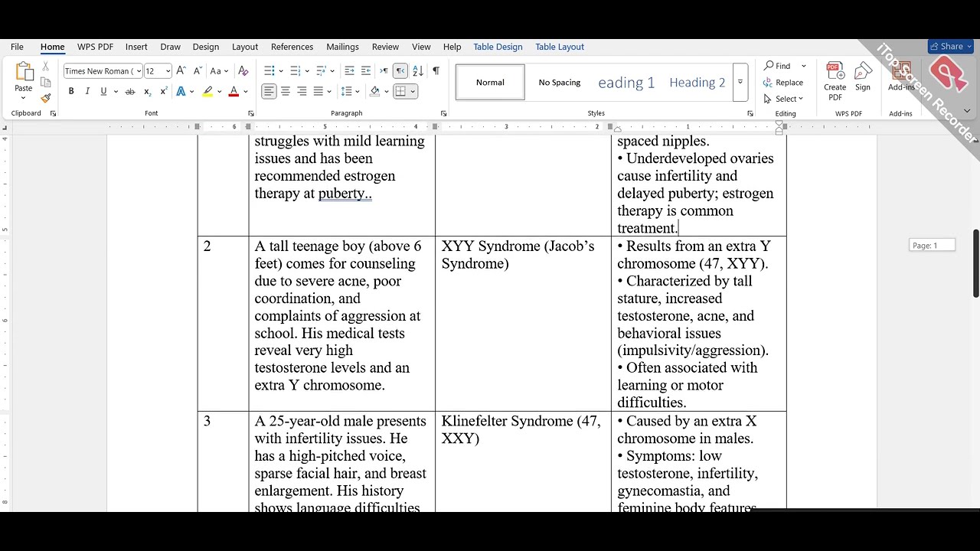
Task: Open the Paste options dropdown arrow
Action: coord(24,98)
